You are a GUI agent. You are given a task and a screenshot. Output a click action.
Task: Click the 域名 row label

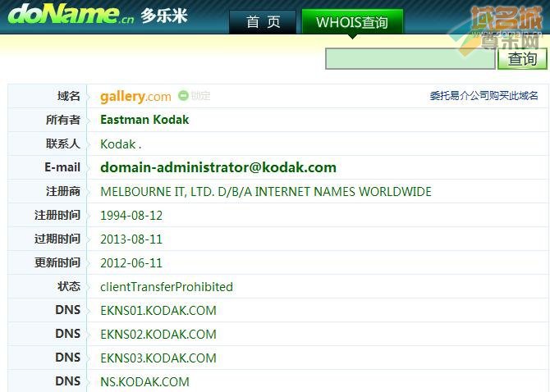tap(69, 96)
